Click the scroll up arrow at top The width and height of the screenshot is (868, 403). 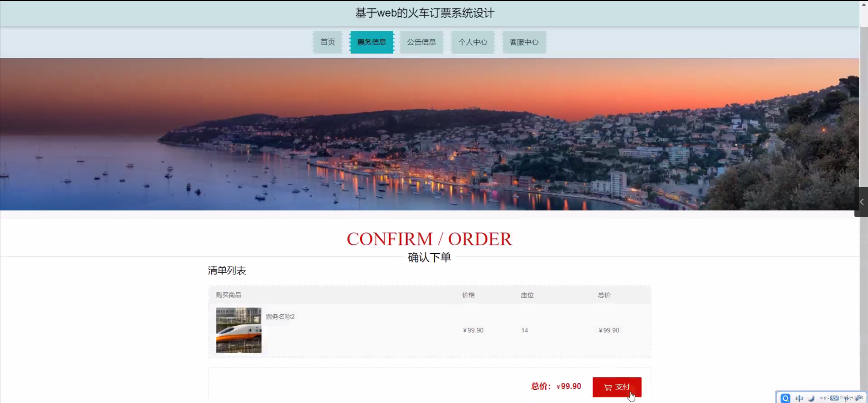click(864, 4)
